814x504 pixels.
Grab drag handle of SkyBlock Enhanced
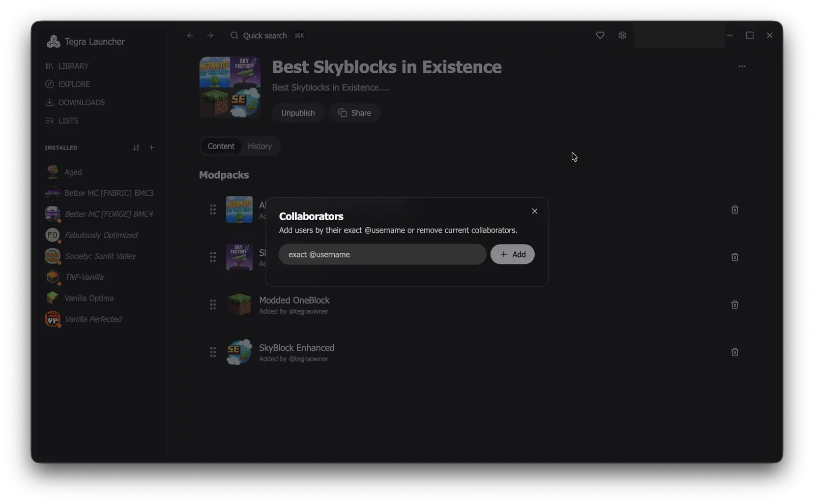click(x=213, y=352)
